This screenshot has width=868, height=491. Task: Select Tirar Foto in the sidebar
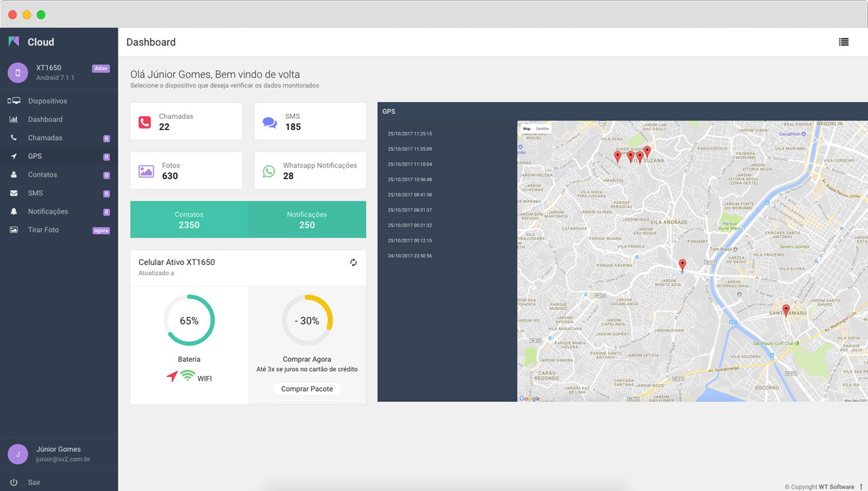click(43, 230)
